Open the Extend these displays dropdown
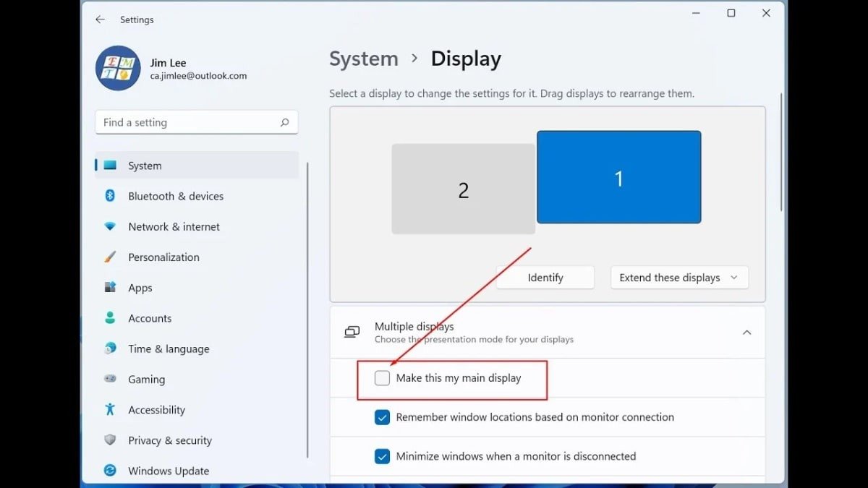The image size is (868, 488). point(678,277)
